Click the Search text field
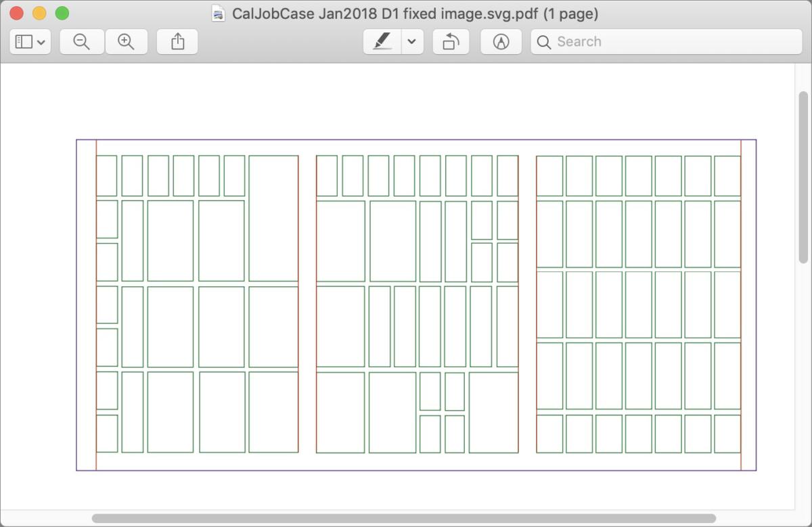This screenshot has height=527, width=812. (667, 42)
